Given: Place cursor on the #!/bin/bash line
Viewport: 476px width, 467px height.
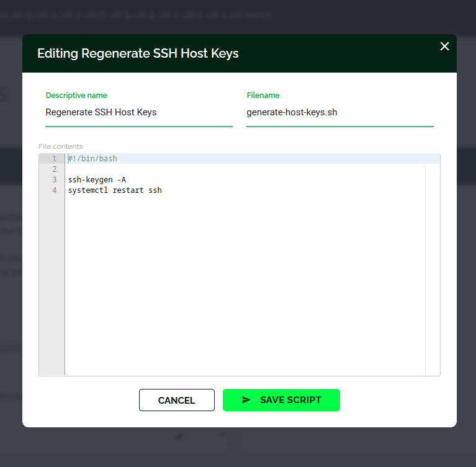Looking at the screenshot, I should 92,159.
